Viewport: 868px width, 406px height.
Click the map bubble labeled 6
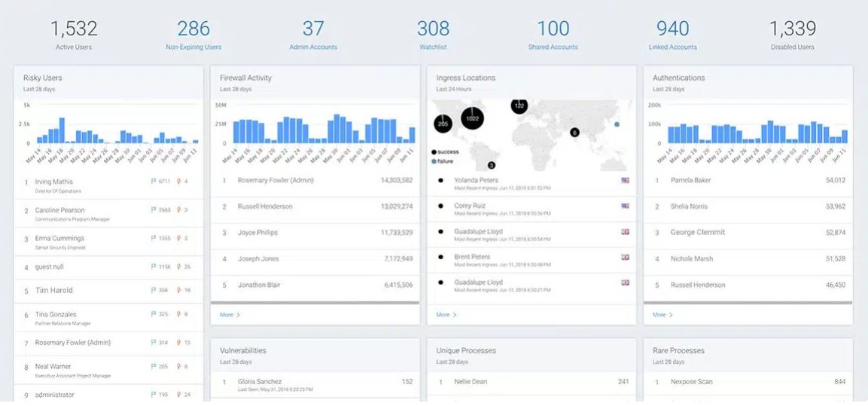click(x=574, y=133)
